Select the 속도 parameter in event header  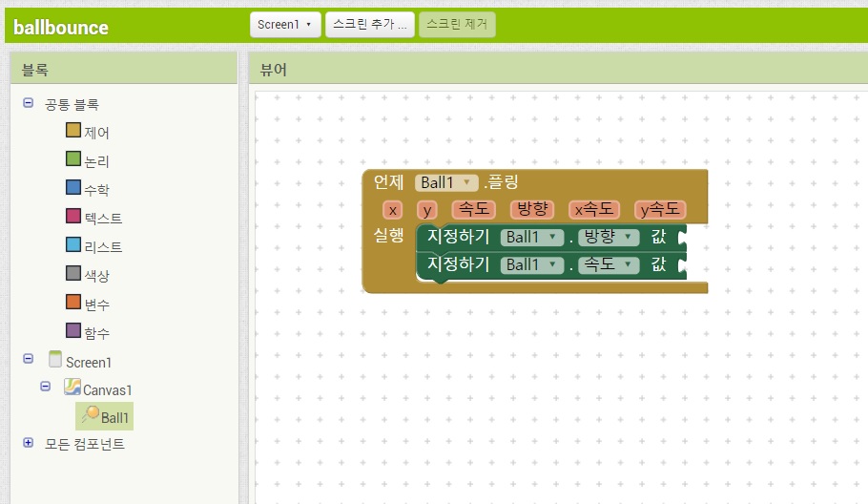tap(474, 209)
